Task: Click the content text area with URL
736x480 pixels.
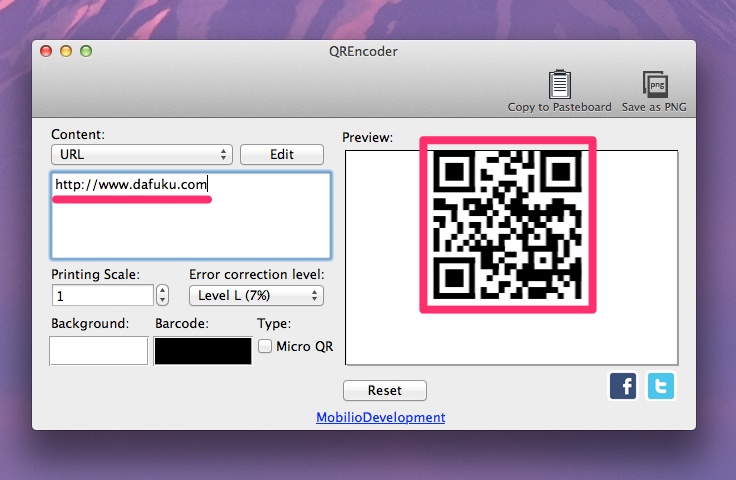Action: click(191, 215)
